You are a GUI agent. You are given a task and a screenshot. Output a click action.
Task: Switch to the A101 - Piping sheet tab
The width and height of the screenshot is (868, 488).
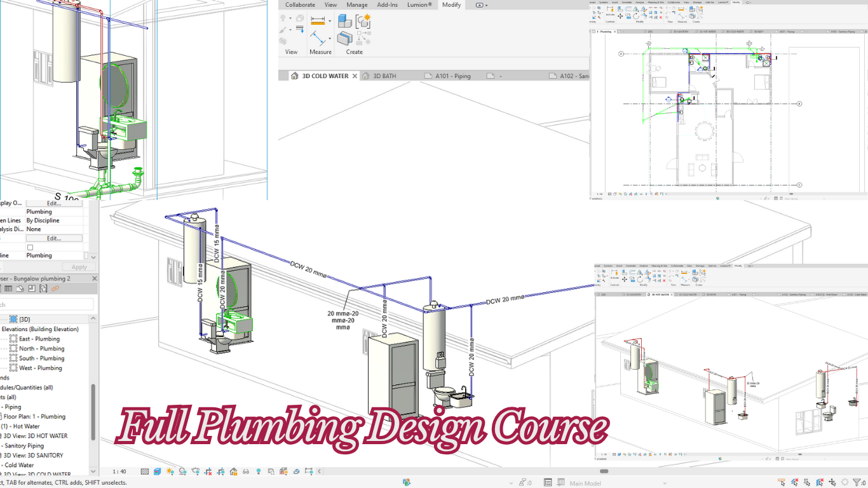(452, 76)
